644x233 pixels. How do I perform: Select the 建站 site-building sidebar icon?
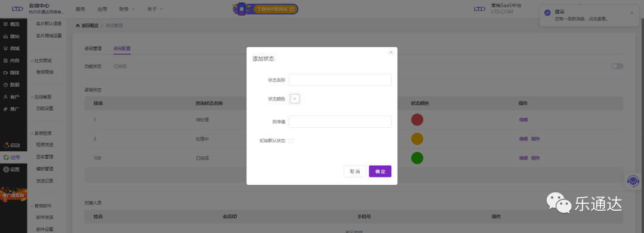pyautogui.click(x=6, y=36)
